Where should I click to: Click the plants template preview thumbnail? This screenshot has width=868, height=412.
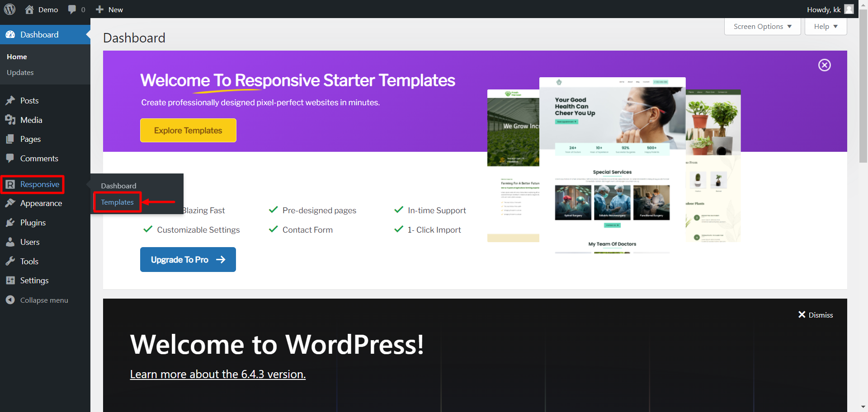[x=713, y=166]
